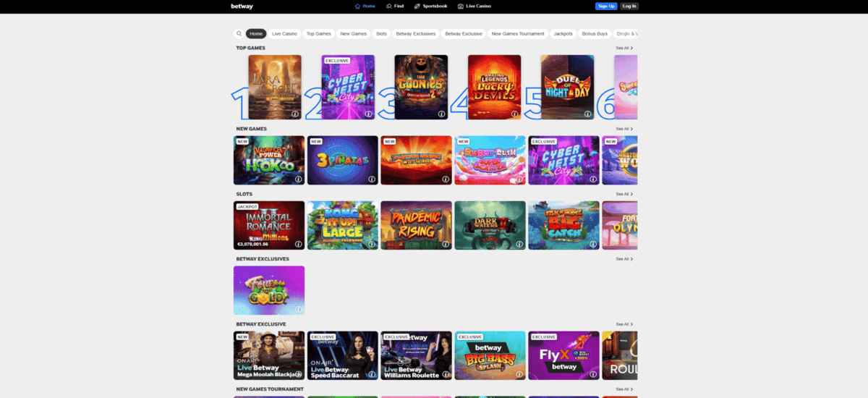Show info for Wild Horses new game
The height and width of the screenshot is (398, 868).
[x=446, y=179]
